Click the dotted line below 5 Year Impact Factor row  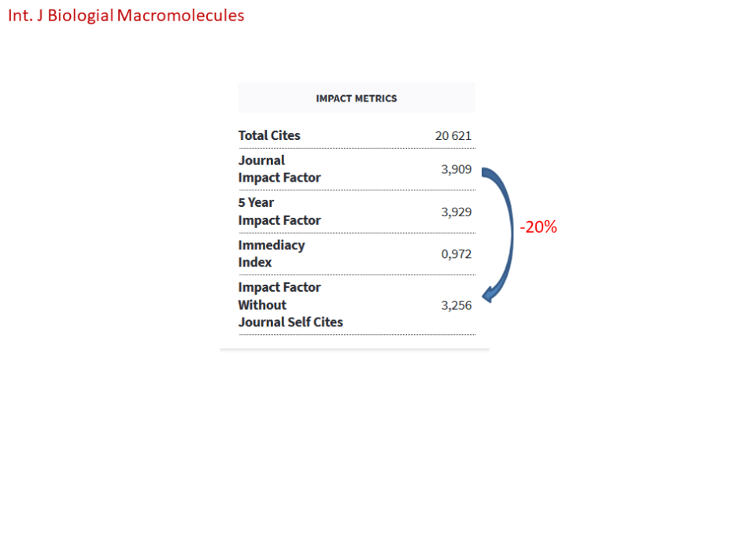click(357, 233)
